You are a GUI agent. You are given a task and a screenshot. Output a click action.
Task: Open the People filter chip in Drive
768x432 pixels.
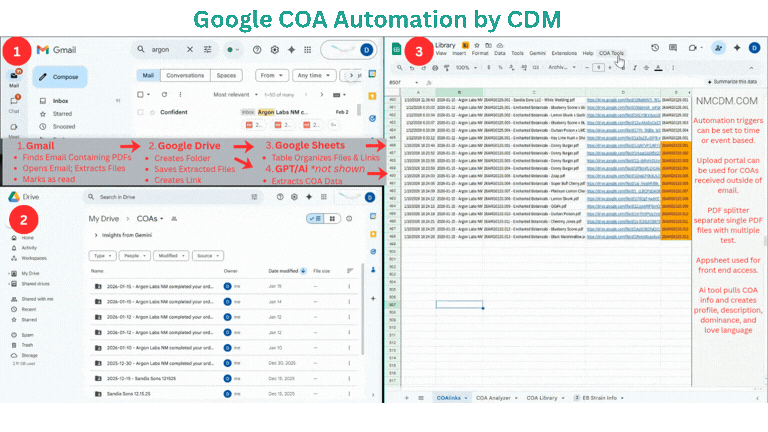(x=134, y=256)
